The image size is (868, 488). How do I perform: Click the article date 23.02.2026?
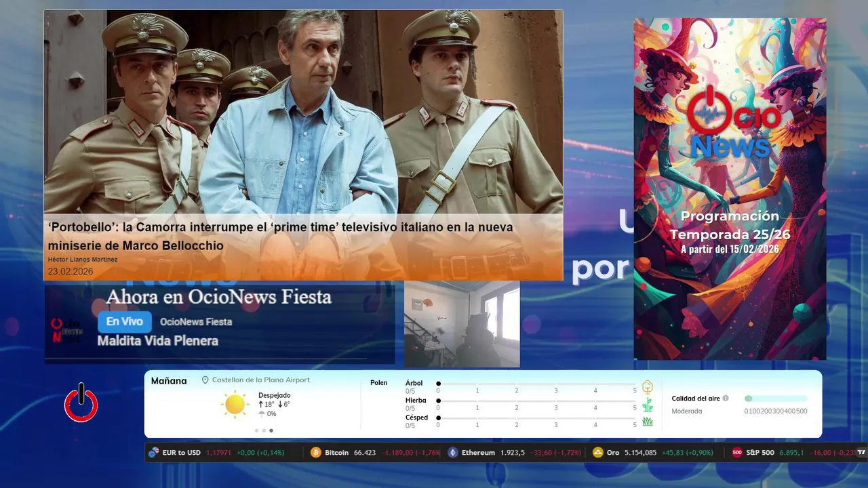coord(71,272)
